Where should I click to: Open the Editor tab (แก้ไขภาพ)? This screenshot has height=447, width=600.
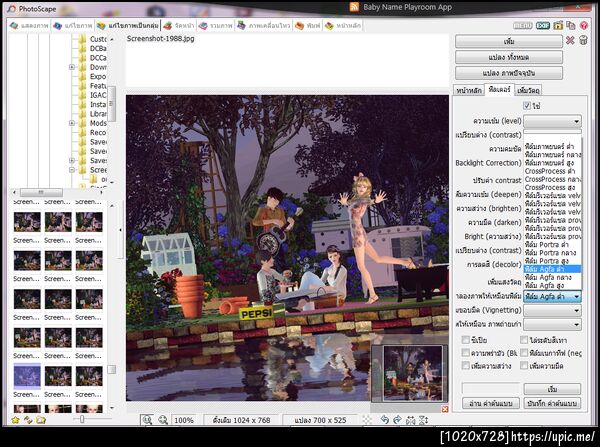pos(73,26)
